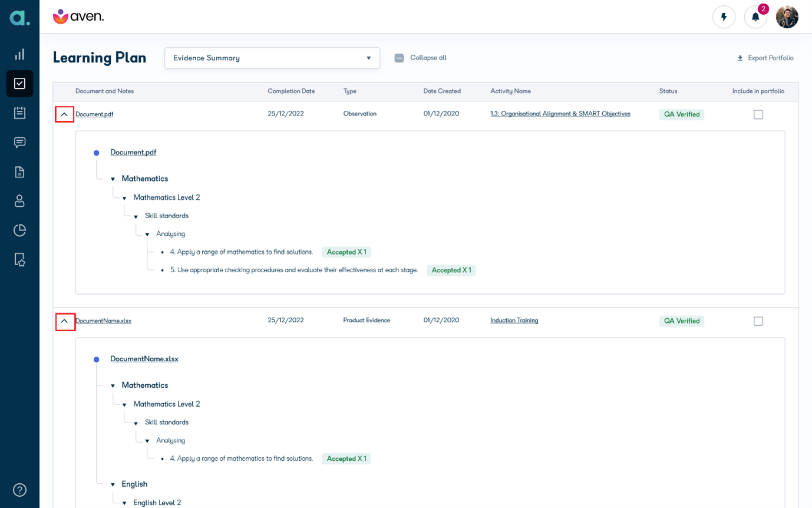
Task: Open the starred bookmark document sidebar icon
Action: tap(19, 259)
